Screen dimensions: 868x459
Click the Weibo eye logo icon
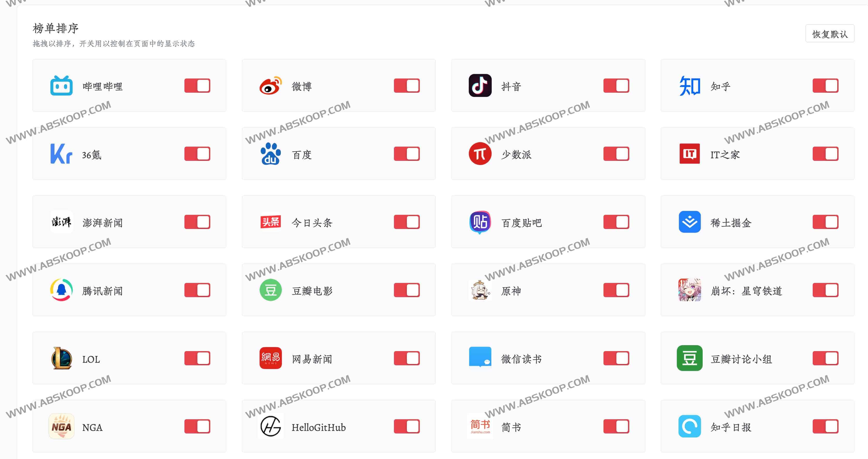[270, 85]
